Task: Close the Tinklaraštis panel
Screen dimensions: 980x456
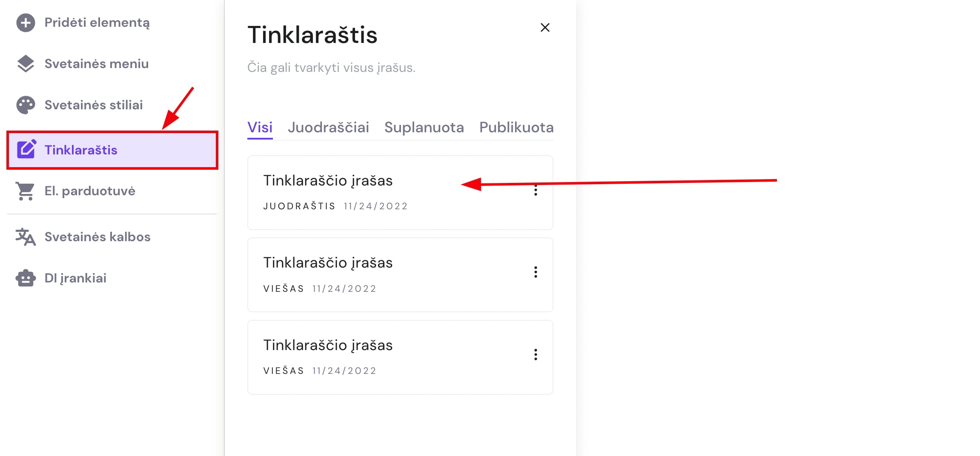Action: [545, 27]
